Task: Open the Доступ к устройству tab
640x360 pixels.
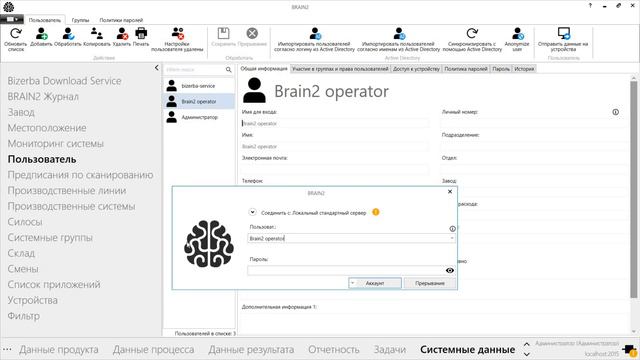Action: pos(416,69)
